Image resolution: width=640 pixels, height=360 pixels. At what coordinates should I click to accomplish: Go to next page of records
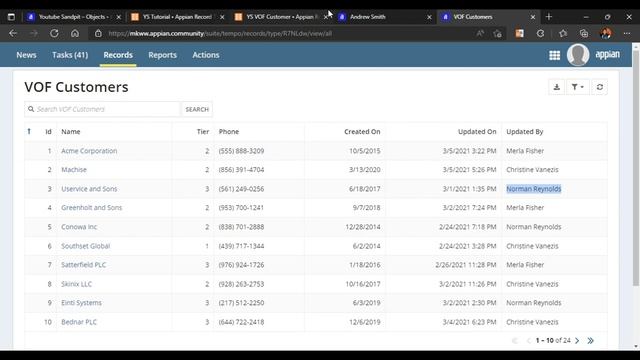click(x=577, y=340)
